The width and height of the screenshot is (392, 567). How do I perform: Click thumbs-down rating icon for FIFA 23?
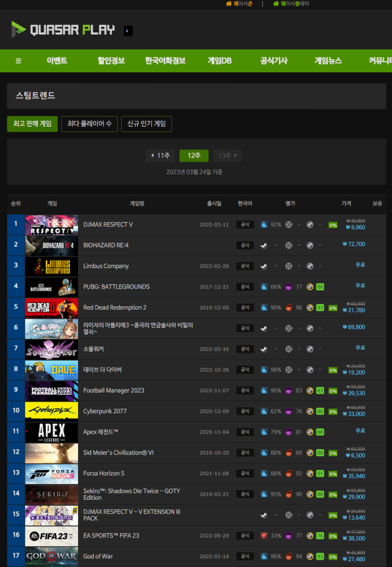tap(264, 536)
